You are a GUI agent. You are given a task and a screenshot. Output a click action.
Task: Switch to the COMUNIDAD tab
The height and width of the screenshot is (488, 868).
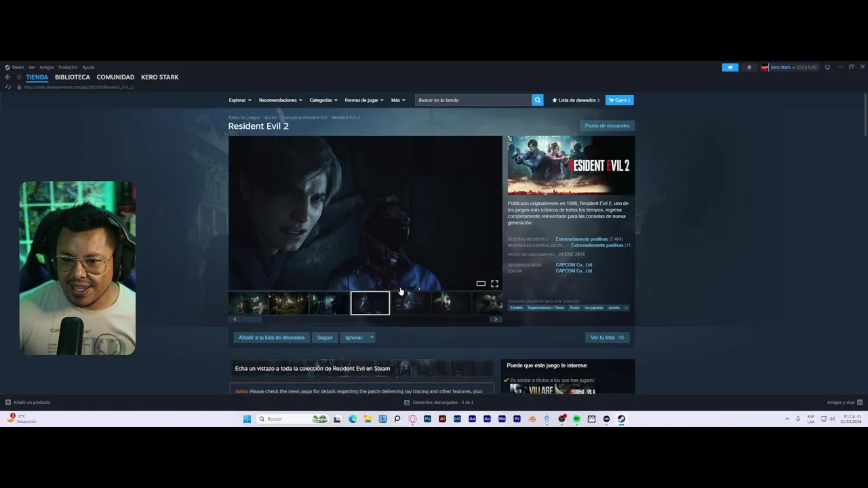click(x=115, y=77)
